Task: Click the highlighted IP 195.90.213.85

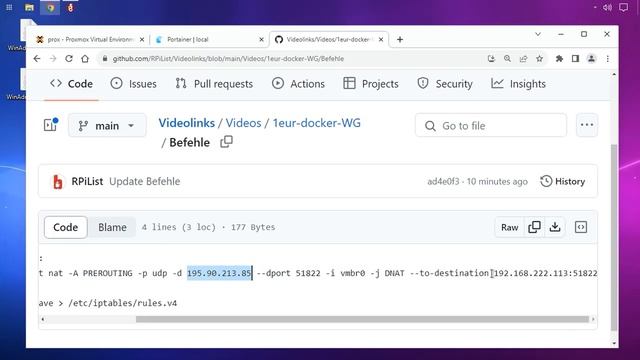Action: [x=219, y=273]
